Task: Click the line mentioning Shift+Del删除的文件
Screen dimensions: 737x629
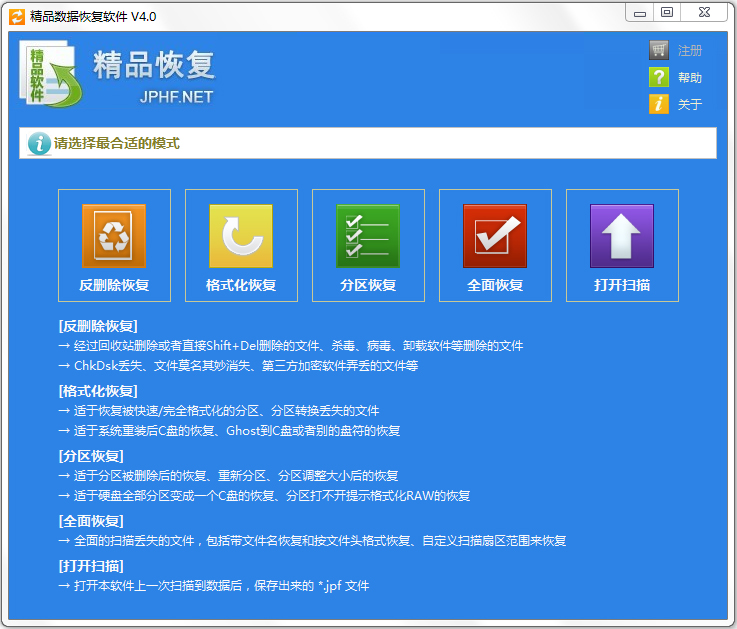Action: 291,346
